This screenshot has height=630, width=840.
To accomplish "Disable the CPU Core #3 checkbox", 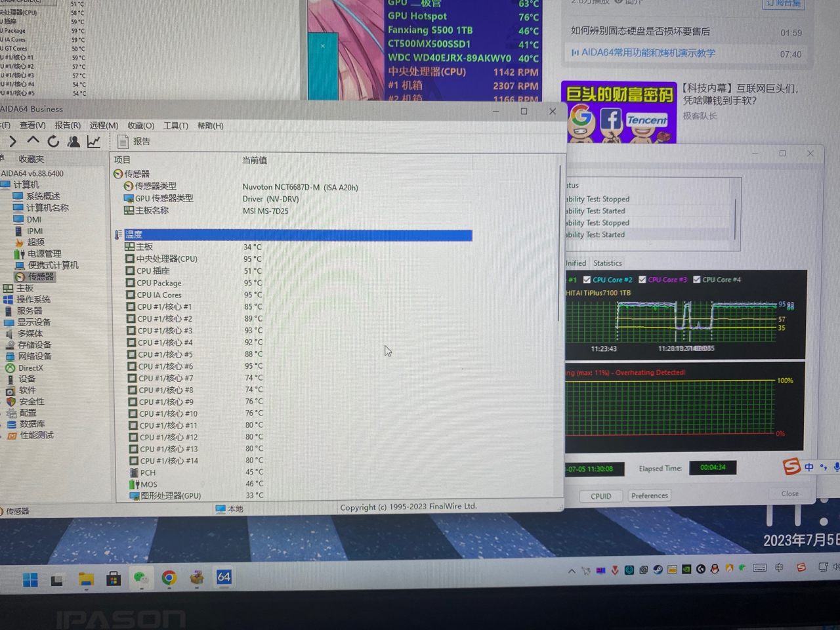I will pyautogui.click(x=642, y=280).
